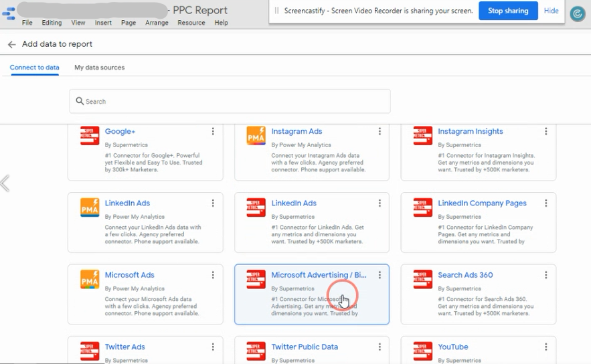Screen dimensions: 591x364
Task: Open the Data Studio home logo
Action: [x=9, y=13]
